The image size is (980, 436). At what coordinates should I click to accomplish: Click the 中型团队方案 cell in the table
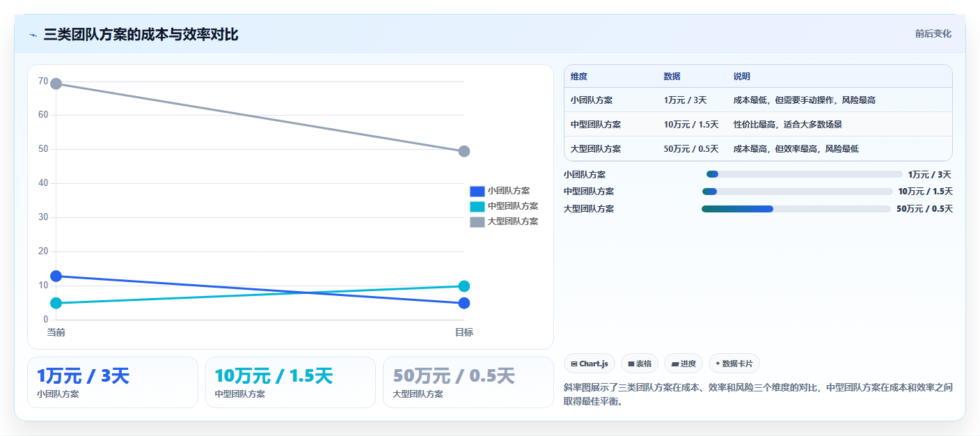[596, 125]
